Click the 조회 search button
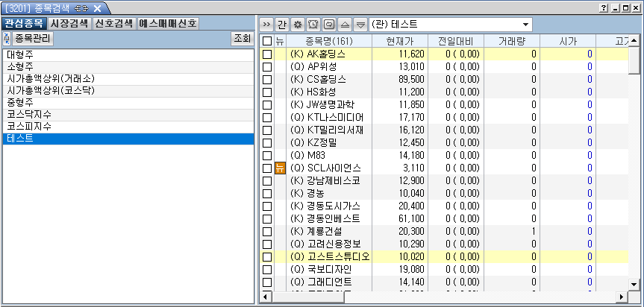The width and height of the screenshot is (644, 307). 242,38
